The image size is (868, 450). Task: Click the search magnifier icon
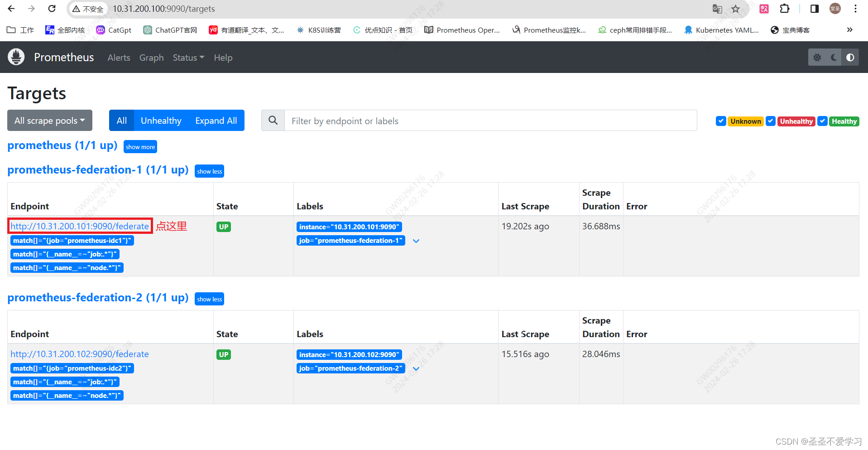[273, 120]
